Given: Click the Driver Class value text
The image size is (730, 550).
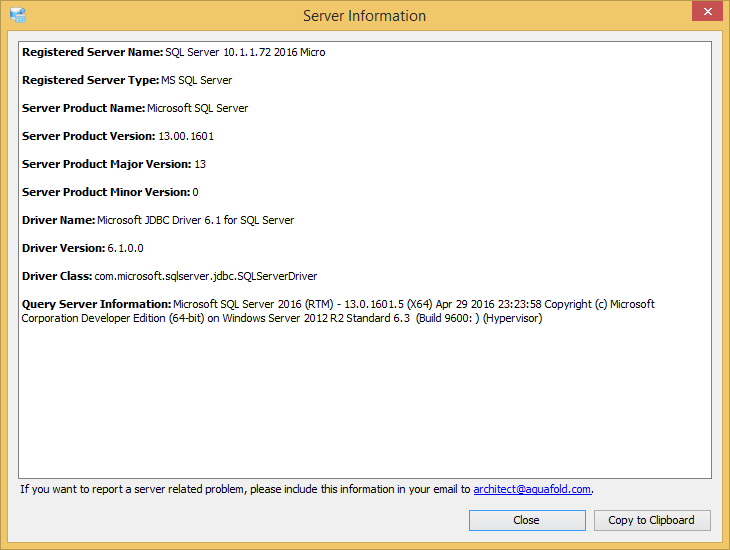Looking at the screenshot, I should [206, 276].
